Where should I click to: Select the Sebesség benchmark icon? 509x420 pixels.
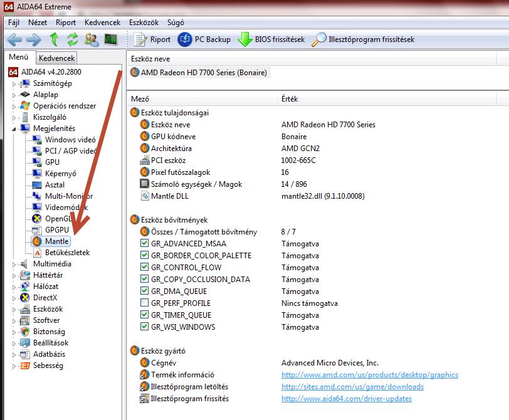(24, 365)
